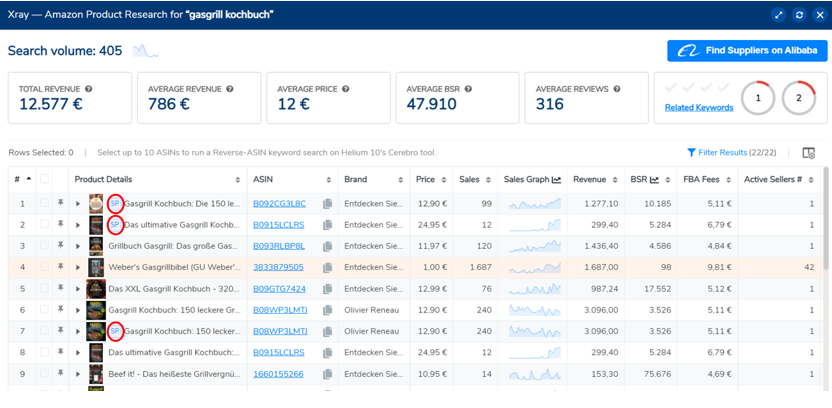Open the Related Keywords link
This screenshot has height=408, width=832.
coord(698,107)
